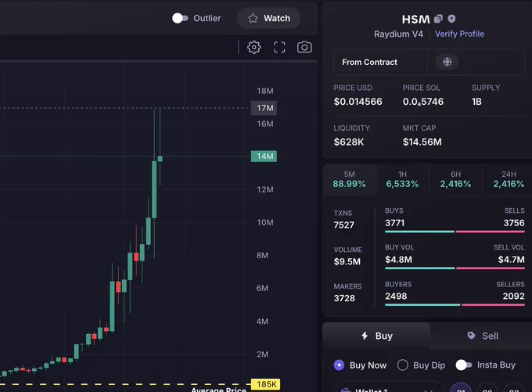Screen dimensions: 532x392
Task: Select the 6H timeframe tab
Action: click(455, 179)
